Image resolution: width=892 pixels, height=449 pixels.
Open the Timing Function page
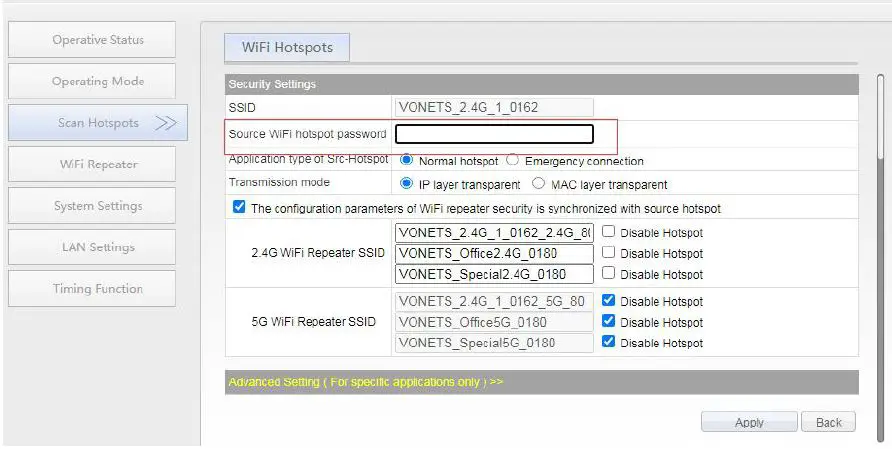point(92,289)
